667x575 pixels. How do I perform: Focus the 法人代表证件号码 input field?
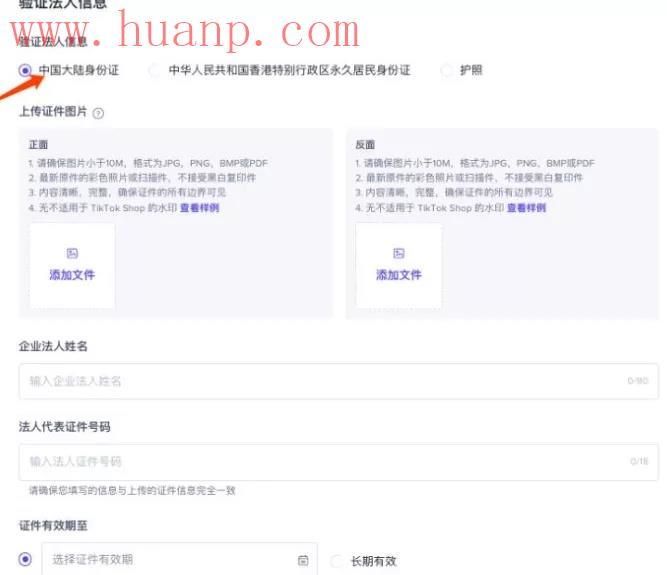click(339, 462)
